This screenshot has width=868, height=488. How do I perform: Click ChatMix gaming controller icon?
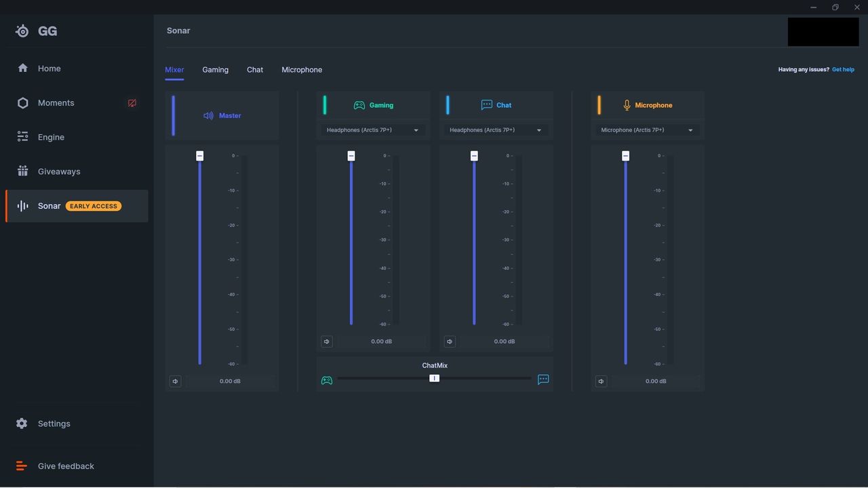327,380
